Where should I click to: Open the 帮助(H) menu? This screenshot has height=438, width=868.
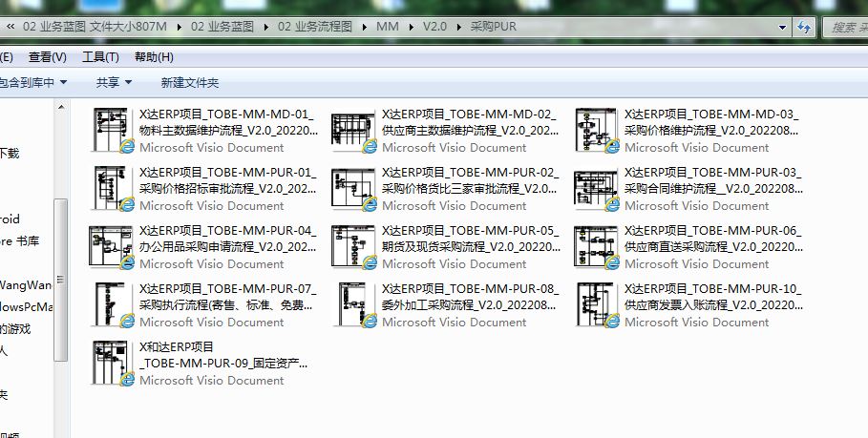pyautogui.click(x=154, y=57)
